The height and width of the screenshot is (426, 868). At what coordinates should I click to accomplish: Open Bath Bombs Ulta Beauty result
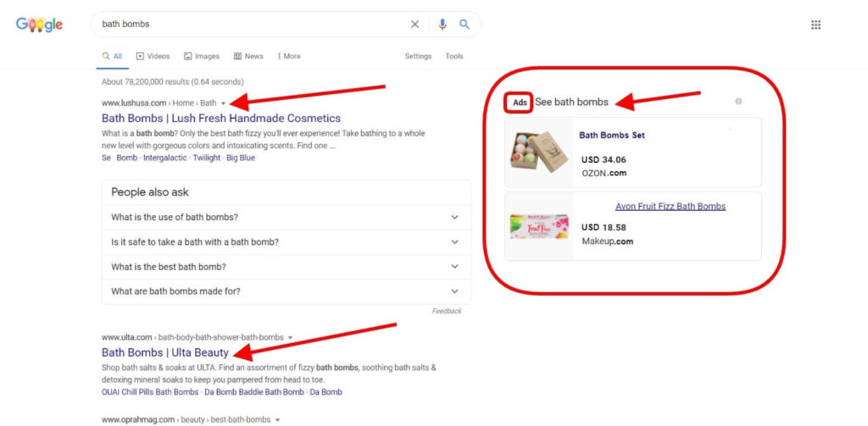click(165, 352)
